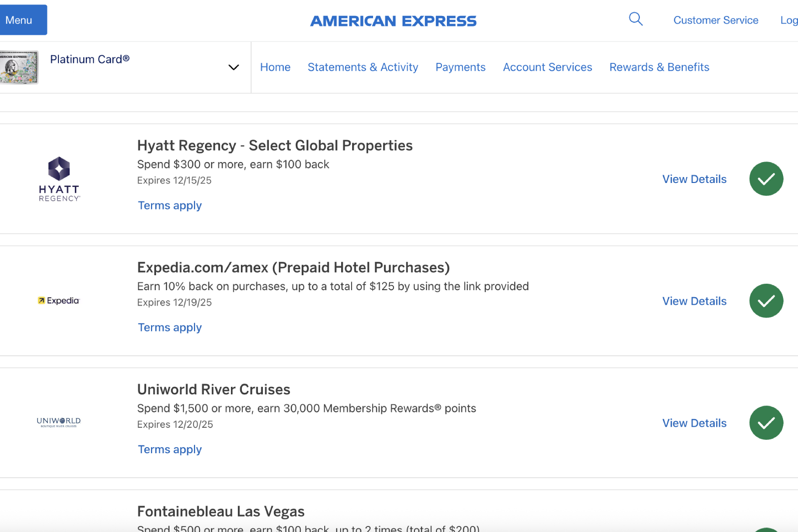Open Rewards & Benefits navigation item
The width and height of the screenshot is (798, 532).
pos(659,67)
